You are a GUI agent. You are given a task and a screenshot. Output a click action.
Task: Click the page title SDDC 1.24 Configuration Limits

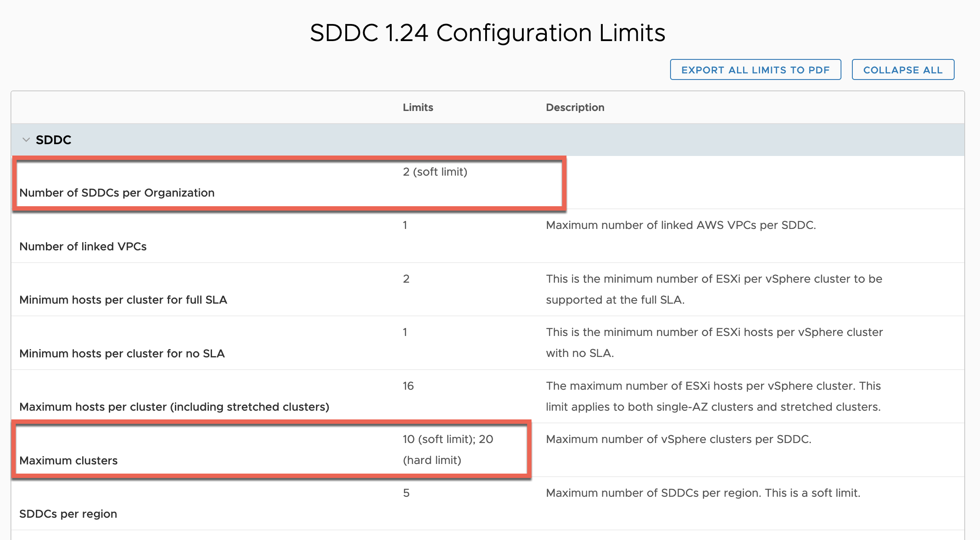(488, 32)
